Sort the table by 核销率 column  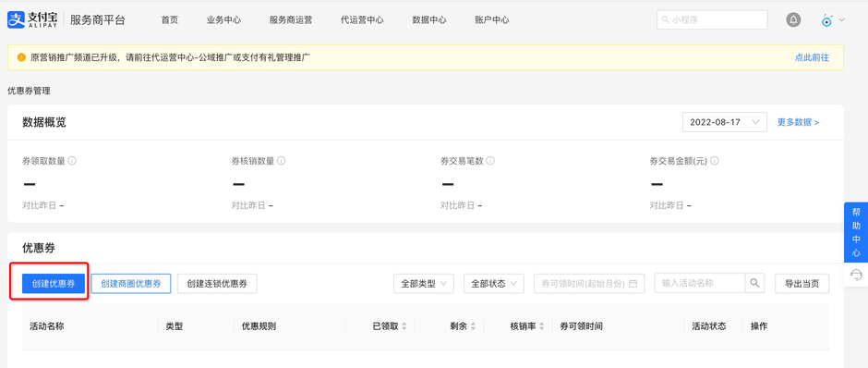coord(527,326)
